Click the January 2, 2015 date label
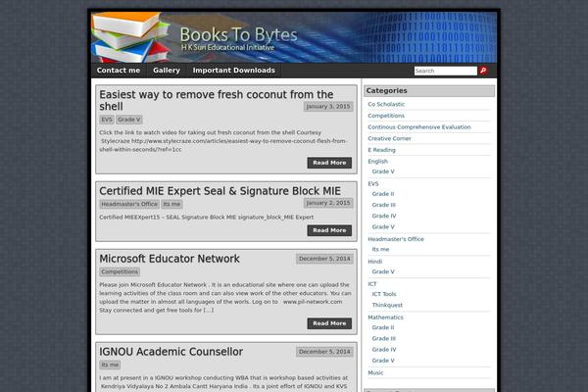Screen dimensions: 588x392 pos(328,203)
